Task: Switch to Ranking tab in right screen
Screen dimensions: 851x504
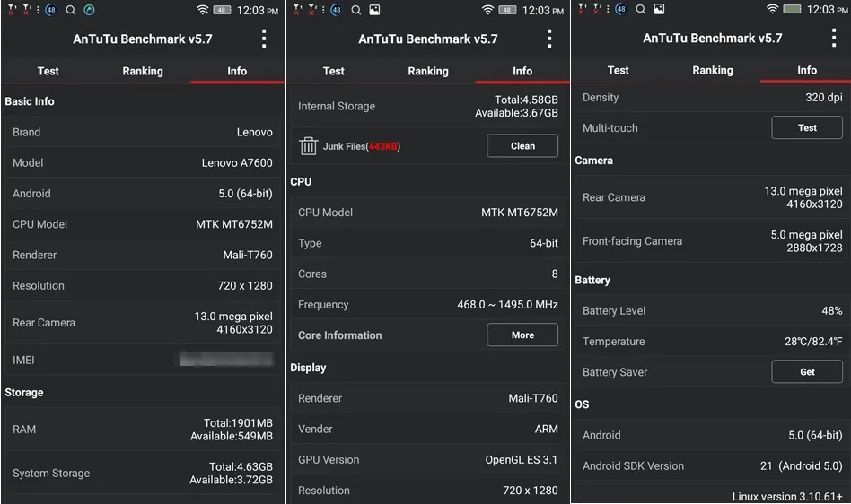Action: [x=713, y=70]
